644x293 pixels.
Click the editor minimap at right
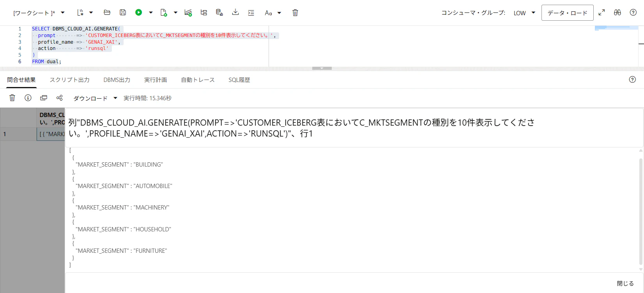616,27
